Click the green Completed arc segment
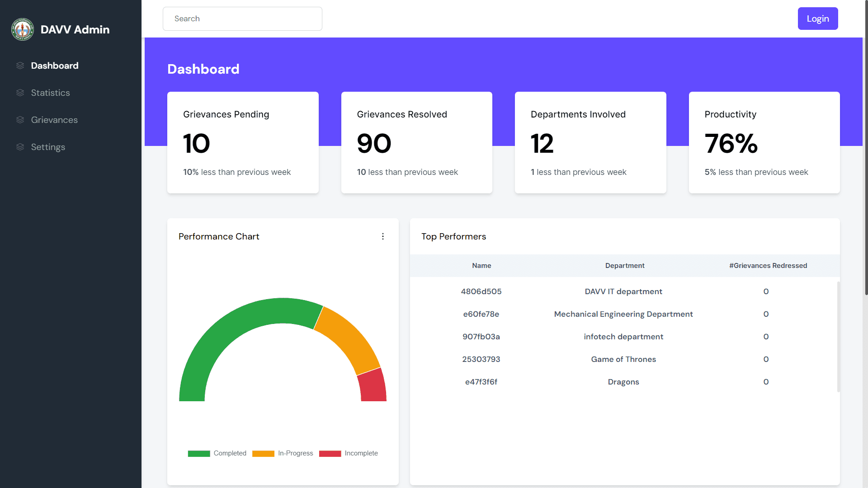The height and width of the screenshot is (488, 868). tap(222, 334)
